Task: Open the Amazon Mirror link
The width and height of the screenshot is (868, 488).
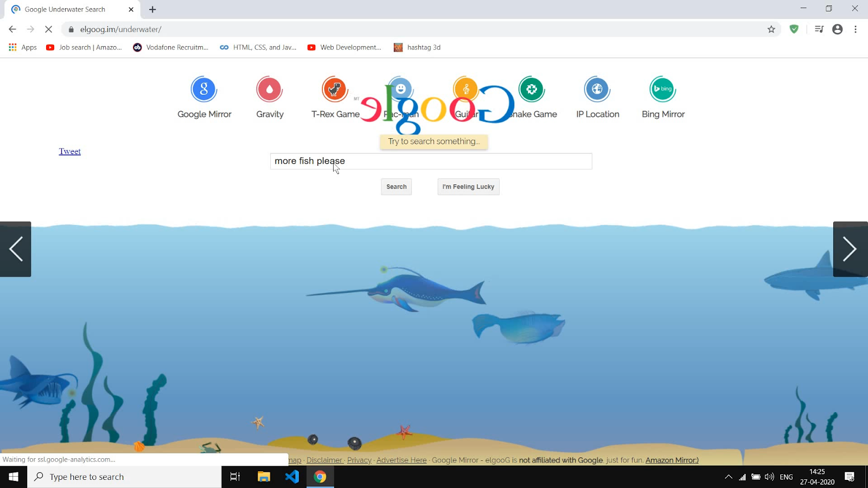Action: tap(672, 460)
